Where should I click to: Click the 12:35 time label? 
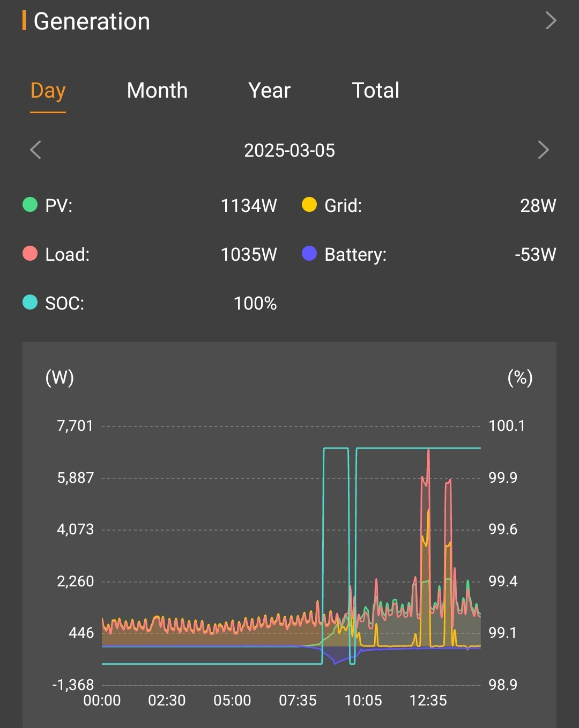(428, 701)
